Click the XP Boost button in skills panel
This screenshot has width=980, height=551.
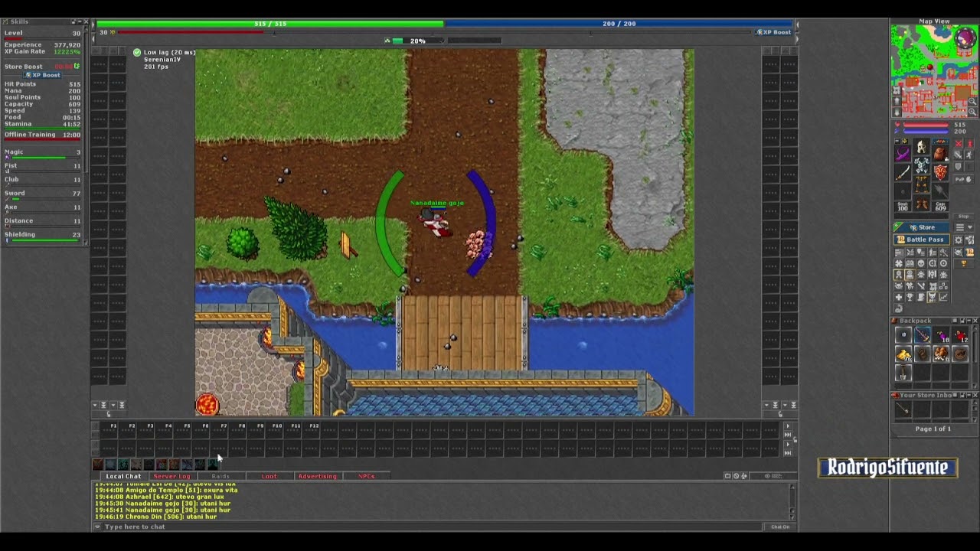pos(43,75)
